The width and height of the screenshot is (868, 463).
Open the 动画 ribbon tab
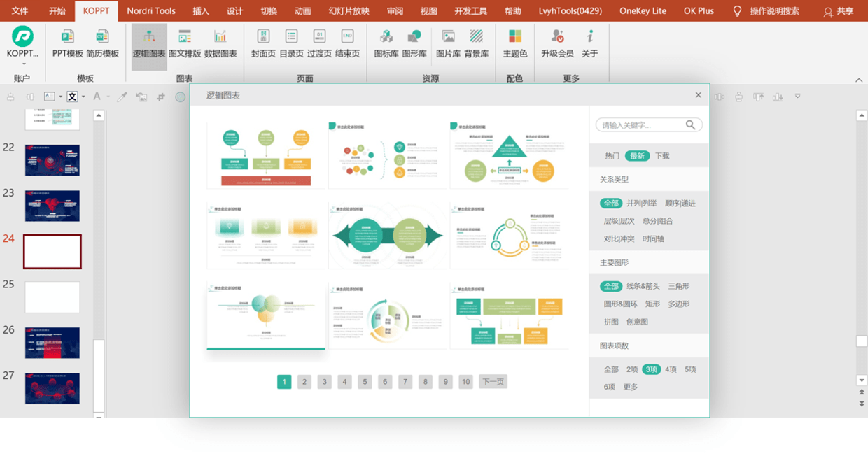pyautogui.click(x=302, y=11)
